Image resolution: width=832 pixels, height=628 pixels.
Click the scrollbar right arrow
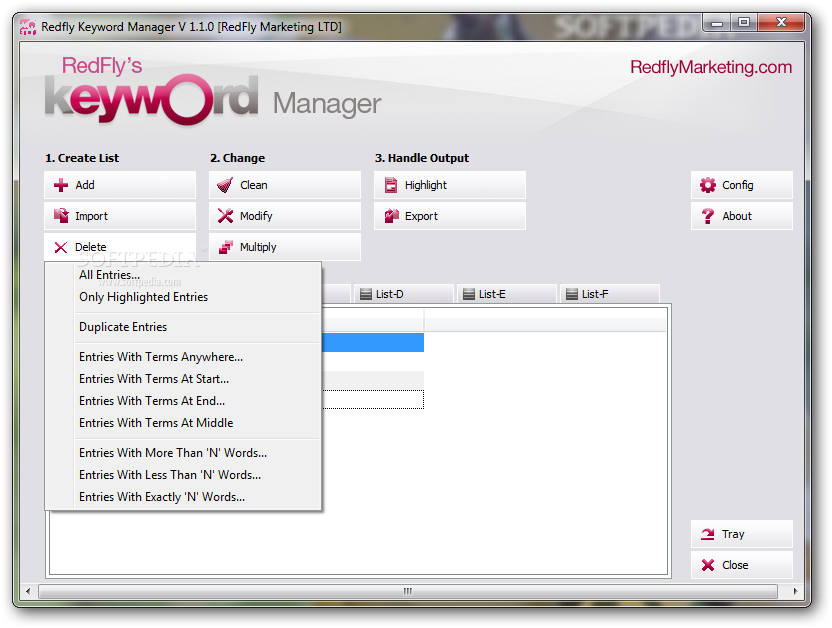795,591
